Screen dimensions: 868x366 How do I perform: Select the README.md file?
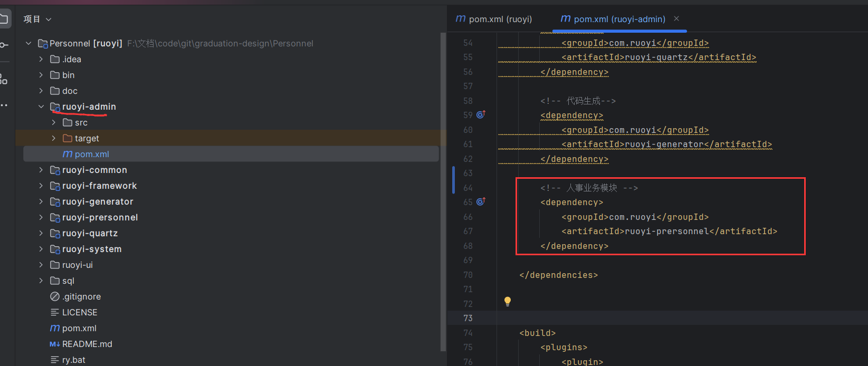[87, 344]
